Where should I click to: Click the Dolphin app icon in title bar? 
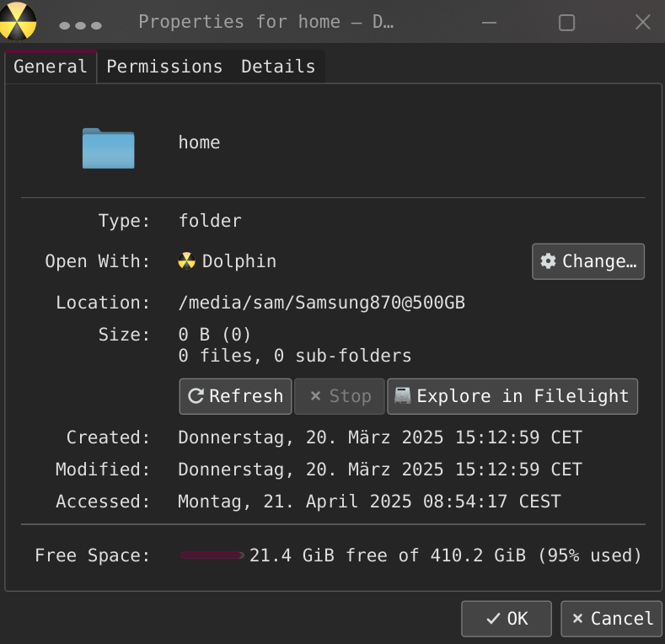17,21
